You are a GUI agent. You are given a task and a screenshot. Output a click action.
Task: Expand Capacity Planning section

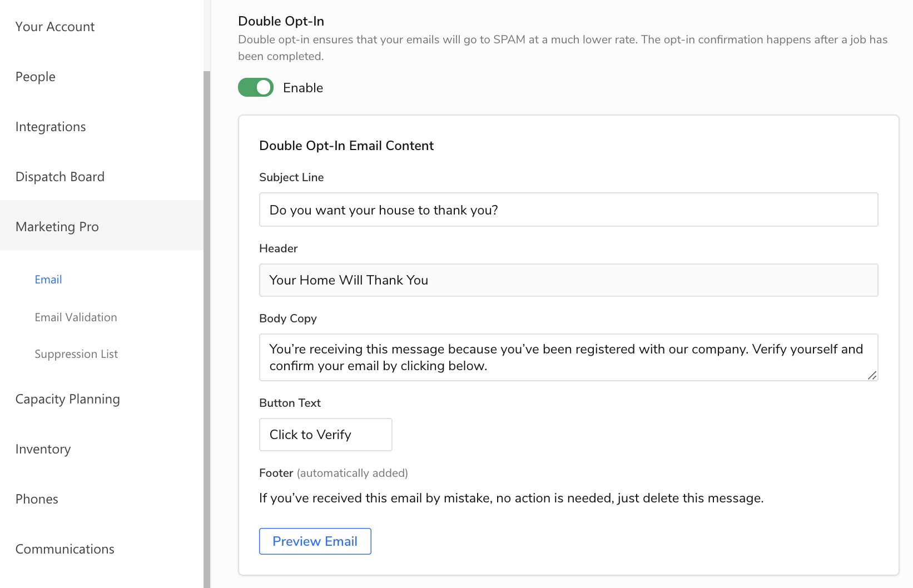[x=68, y=399]
